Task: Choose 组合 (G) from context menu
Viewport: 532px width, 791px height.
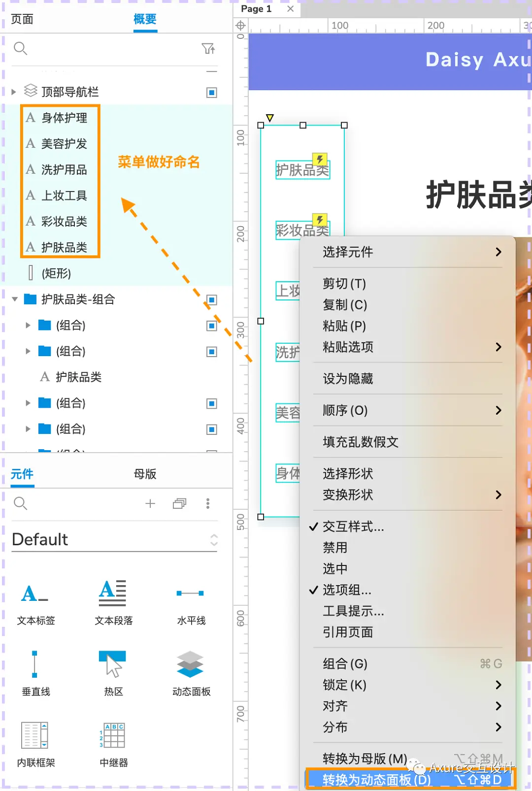Action: [x=407, y=664]
